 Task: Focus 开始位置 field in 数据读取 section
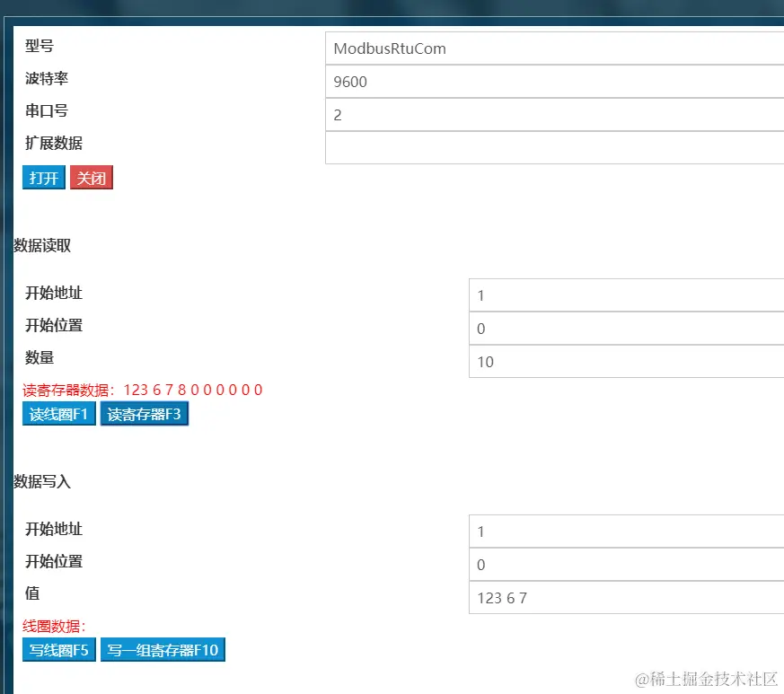[627, 328]
